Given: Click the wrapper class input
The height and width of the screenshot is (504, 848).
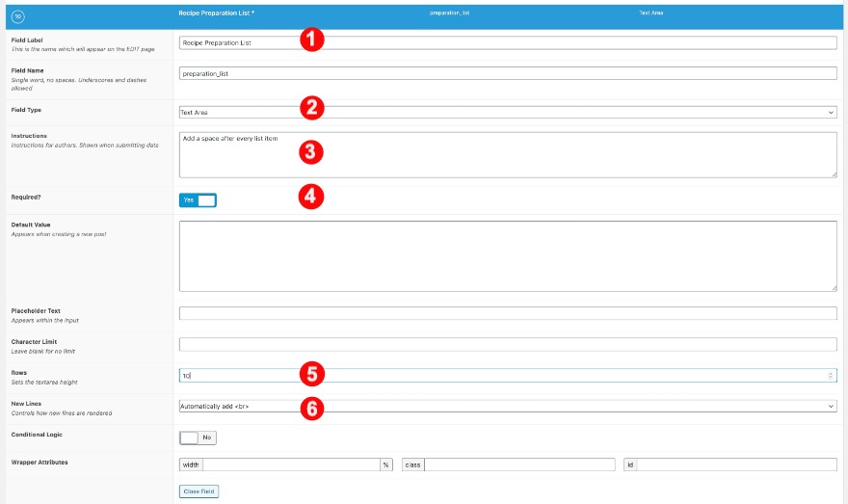Looking at the screenshot, I should point(519,464).
